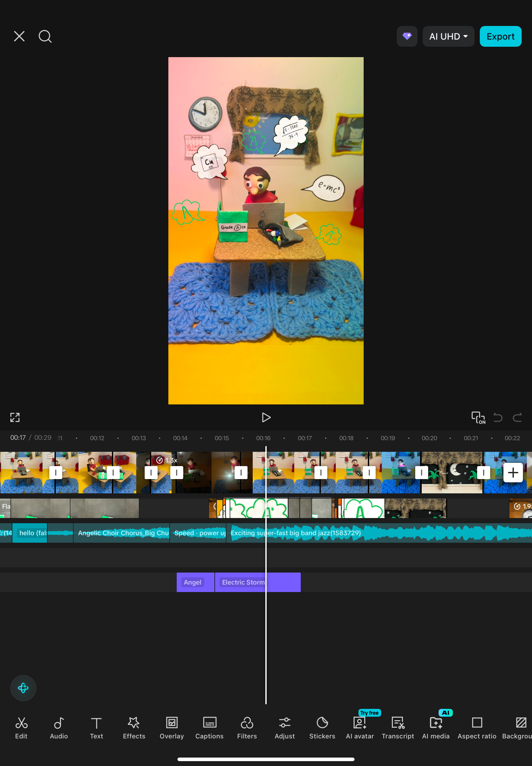Open the AI UHD resolution dropdown

point(448,36)
